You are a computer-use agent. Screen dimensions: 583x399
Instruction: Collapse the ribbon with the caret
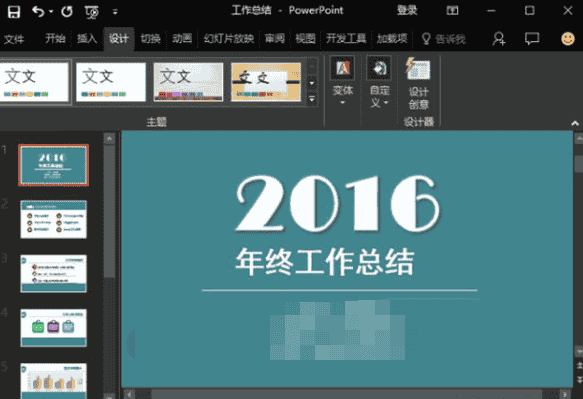point(575,123)
